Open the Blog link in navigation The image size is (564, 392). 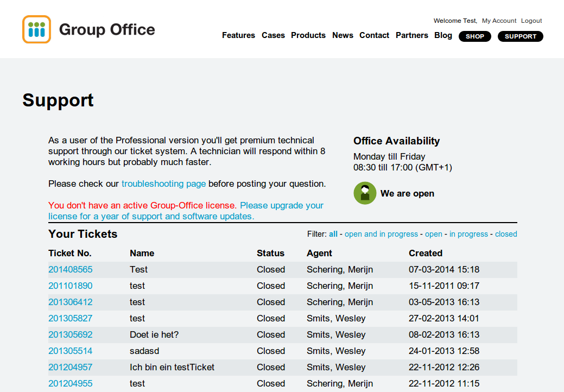(x=443, y=35)
